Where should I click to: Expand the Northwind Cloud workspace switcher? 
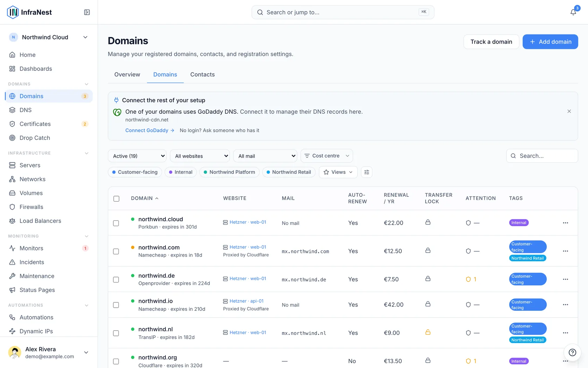(x=49, y=37)
